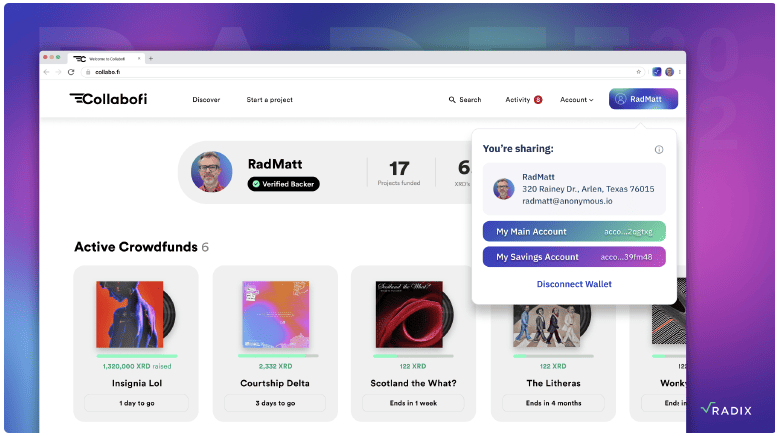Open a new browser tab with plus icon

point(151,58)
